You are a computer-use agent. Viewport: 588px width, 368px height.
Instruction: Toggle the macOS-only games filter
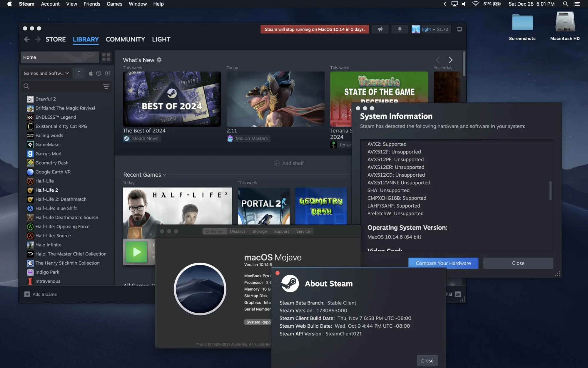[x=91, y=73]
